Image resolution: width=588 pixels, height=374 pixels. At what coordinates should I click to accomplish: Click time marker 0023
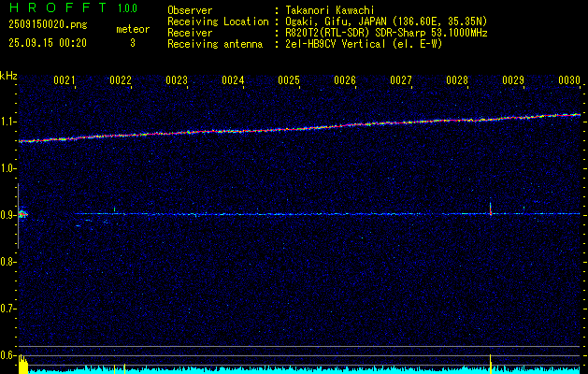point(177,80)
